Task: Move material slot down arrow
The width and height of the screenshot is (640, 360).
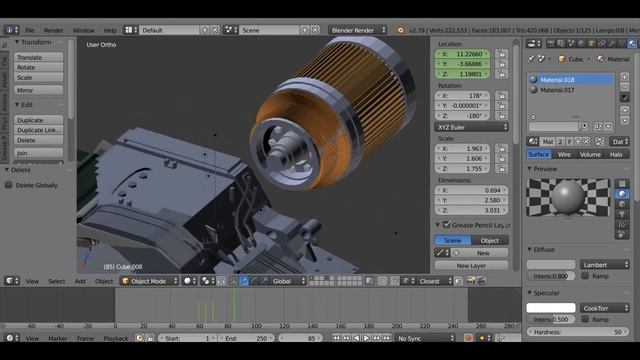Action: 624,120
